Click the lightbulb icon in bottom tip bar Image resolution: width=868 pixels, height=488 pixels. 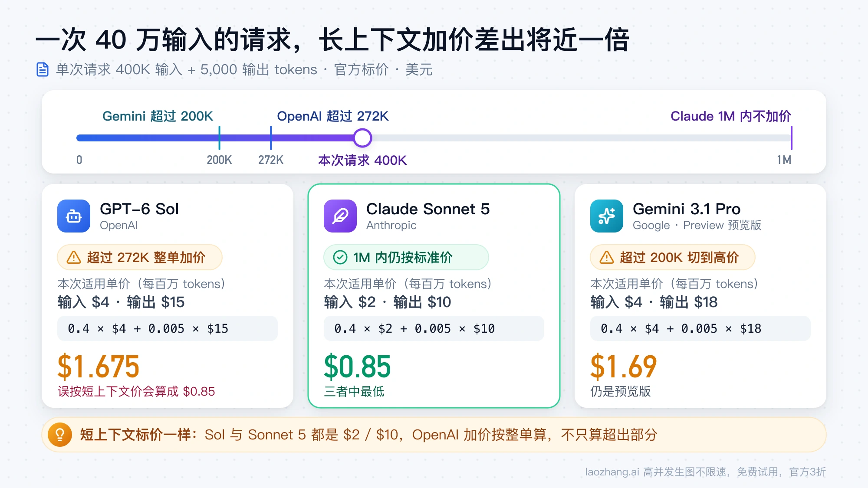coord(60,435)
